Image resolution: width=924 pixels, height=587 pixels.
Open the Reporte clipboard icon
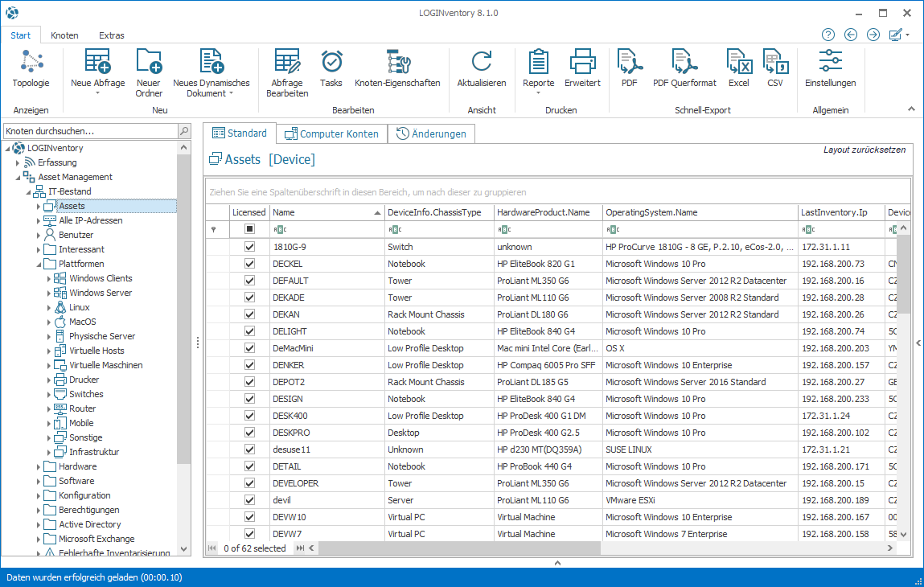point(538,61)
